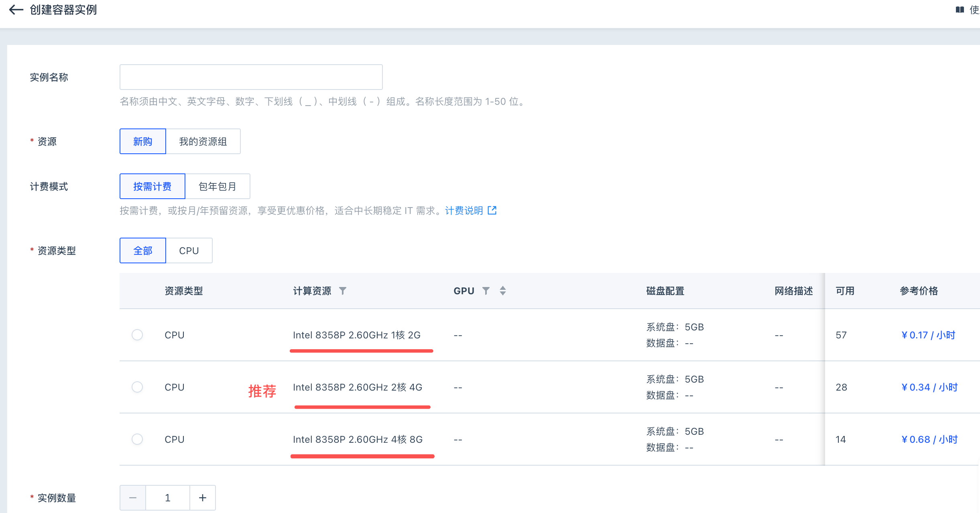The image size is (980, 513).
Task: Open the 计费说明 link
Action: tap(464, 210)
